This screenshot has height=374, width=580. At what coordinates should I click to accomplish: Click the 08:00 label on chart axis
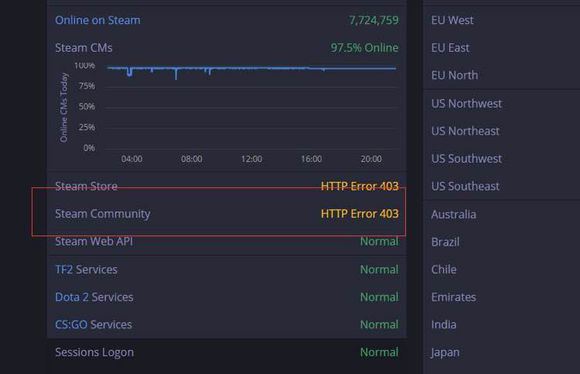click(192, 159)
